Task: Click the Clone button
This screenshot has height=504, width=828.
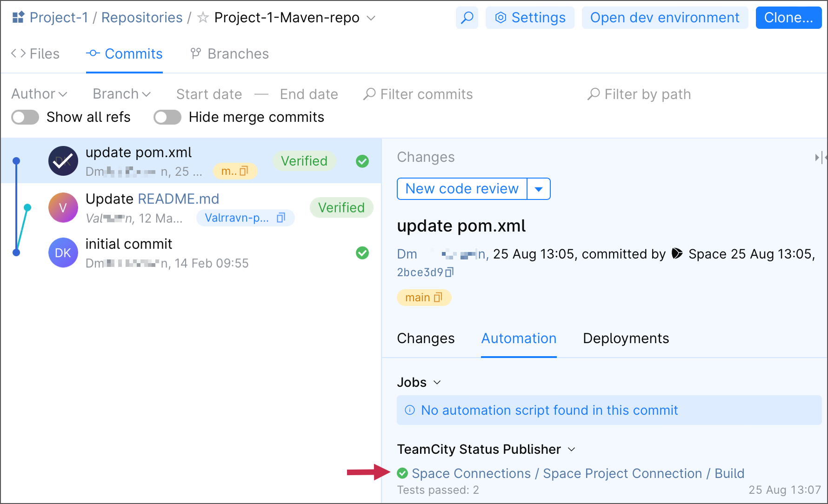Action: click(788, 17)
